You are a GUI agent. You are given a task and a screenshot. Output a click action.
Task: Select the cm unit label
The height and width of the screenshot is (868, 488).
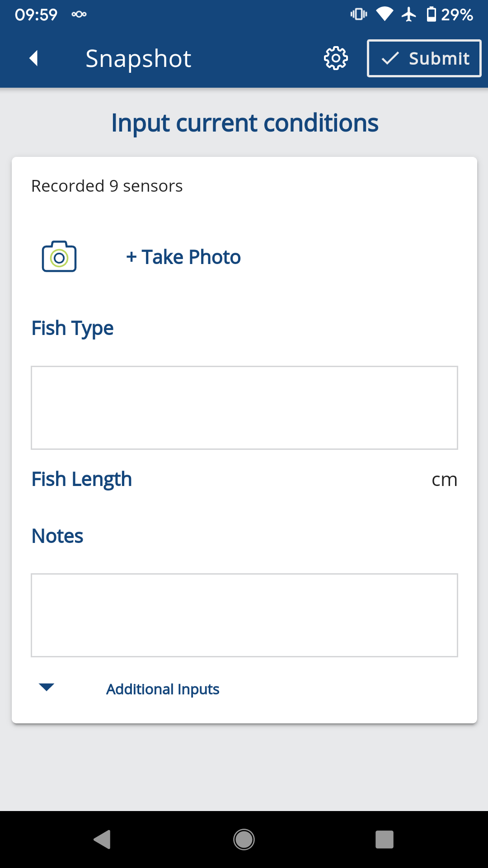445,480
